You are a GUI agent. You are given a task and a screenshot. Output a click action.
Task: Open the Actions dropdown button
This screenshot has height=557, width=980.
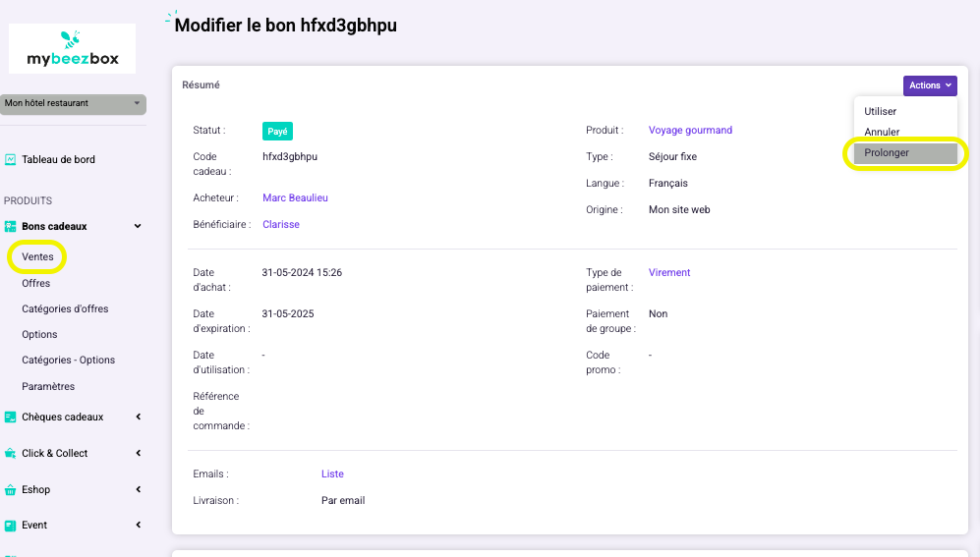[x=929, y=85]
